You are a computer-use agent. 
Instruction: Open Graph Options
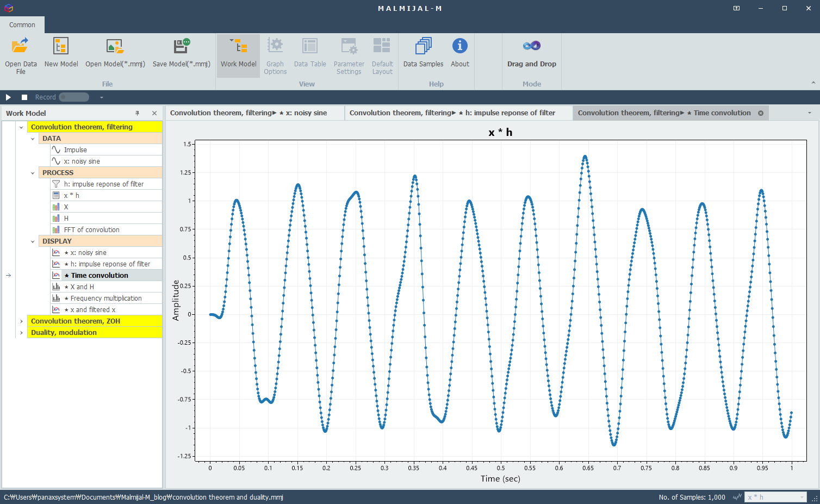coord(275,56)
